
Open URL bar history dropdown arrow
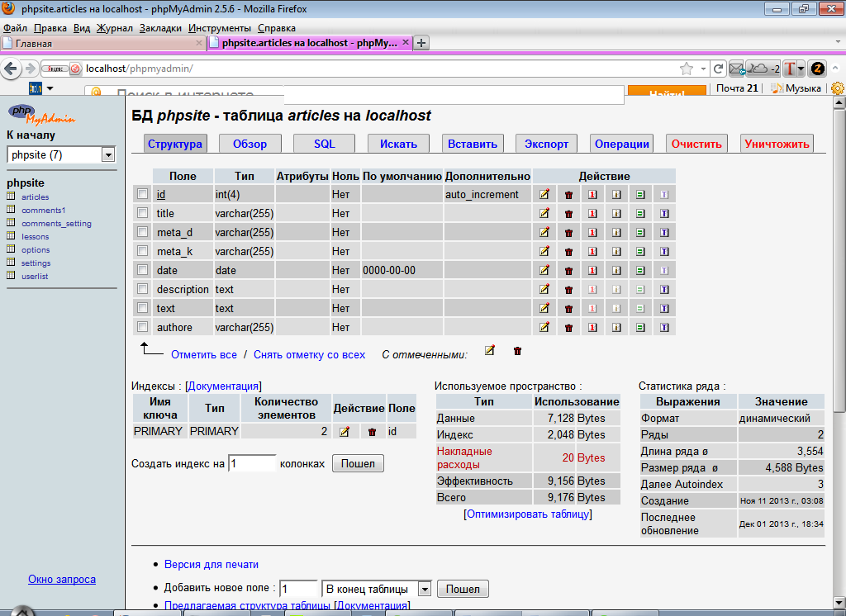tap(703, 69)
